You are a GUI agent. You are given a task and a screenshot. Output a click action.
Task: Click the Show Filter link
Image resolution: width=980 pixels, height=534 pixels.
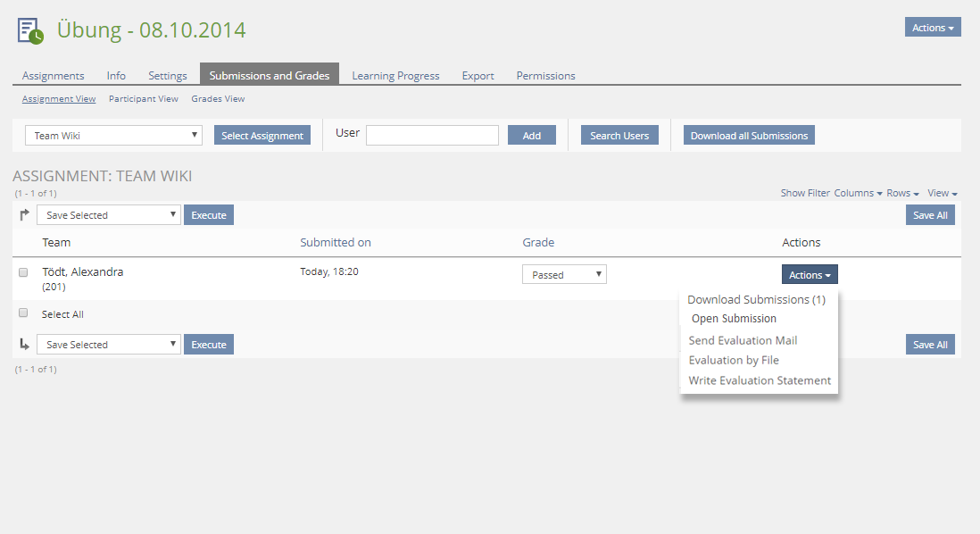(804, 193)
